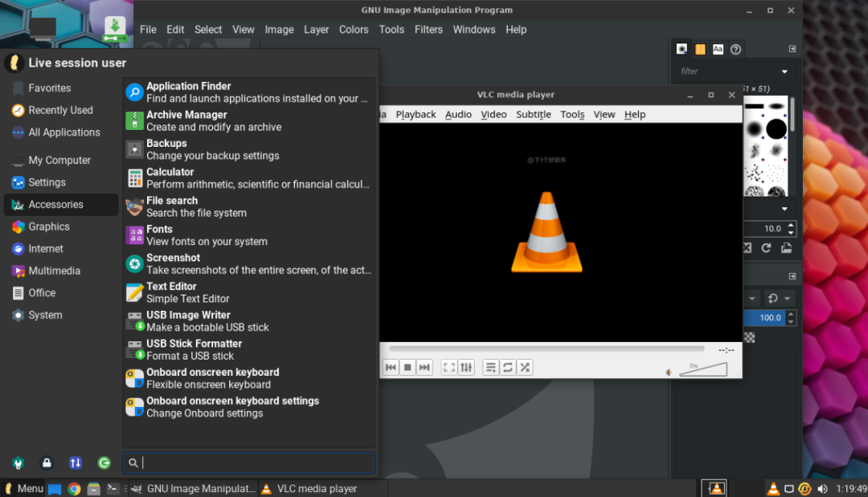The width and height of the screenshot is (868, 497).
Task: Open Chrome browser from taskbar
Action: tap(74, 488)
